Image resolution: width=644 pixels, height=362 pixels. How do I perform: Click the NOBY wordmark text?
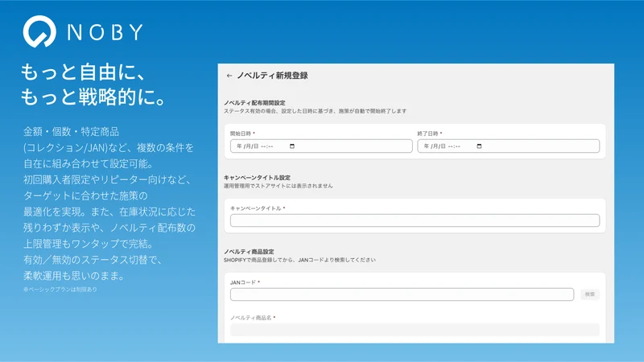[105, 32]
